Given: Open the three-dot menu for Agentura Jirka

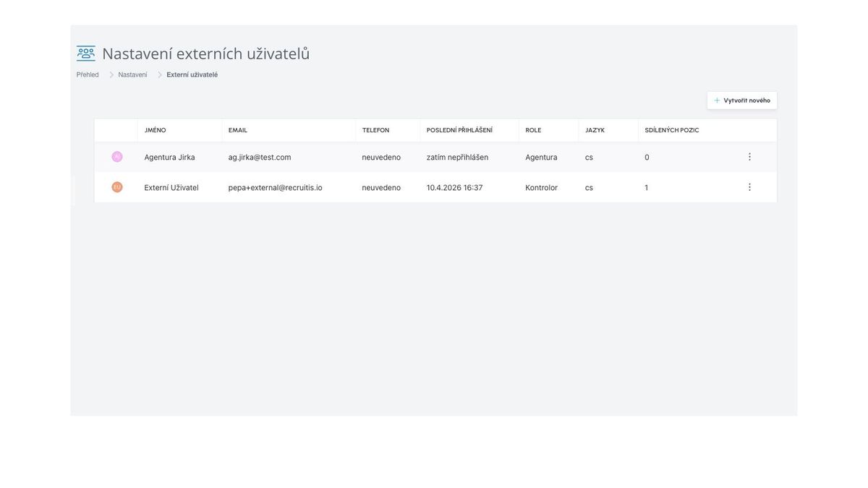Looking at the screenshot, I should click(x=749, y=157).
